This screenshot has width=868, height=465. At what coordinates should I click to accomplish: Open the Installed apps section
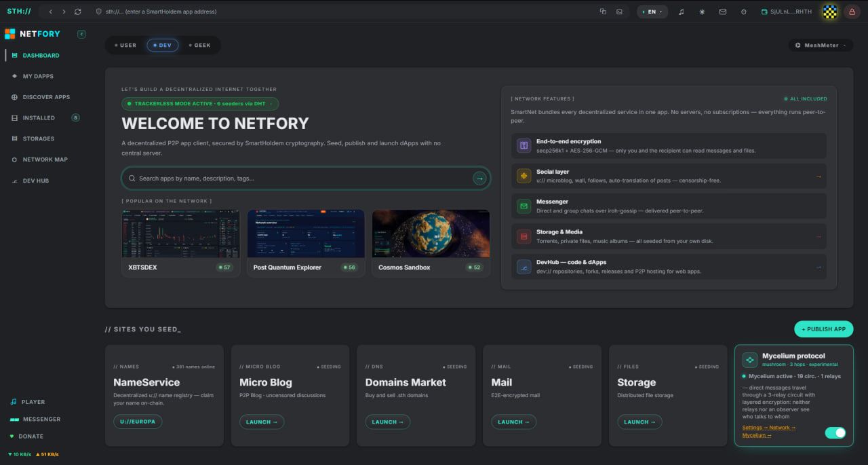tap(39, 118)
